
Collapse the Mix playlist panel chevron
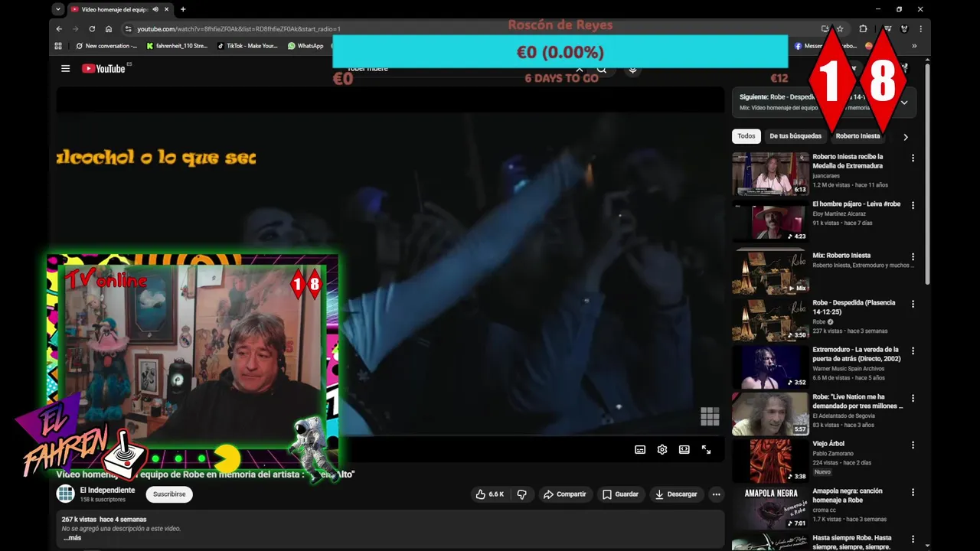click(904, 103)
